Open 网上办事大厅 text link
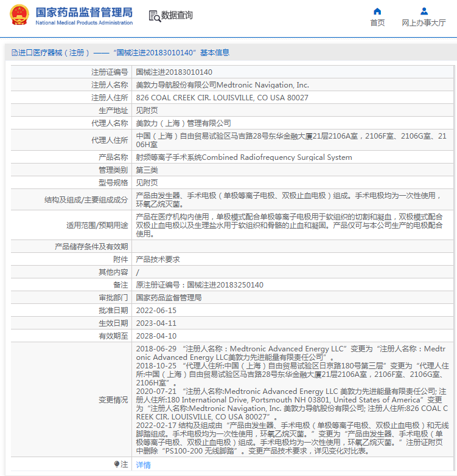The height and width of the screenshot is (476, 457). pos(424,23)
